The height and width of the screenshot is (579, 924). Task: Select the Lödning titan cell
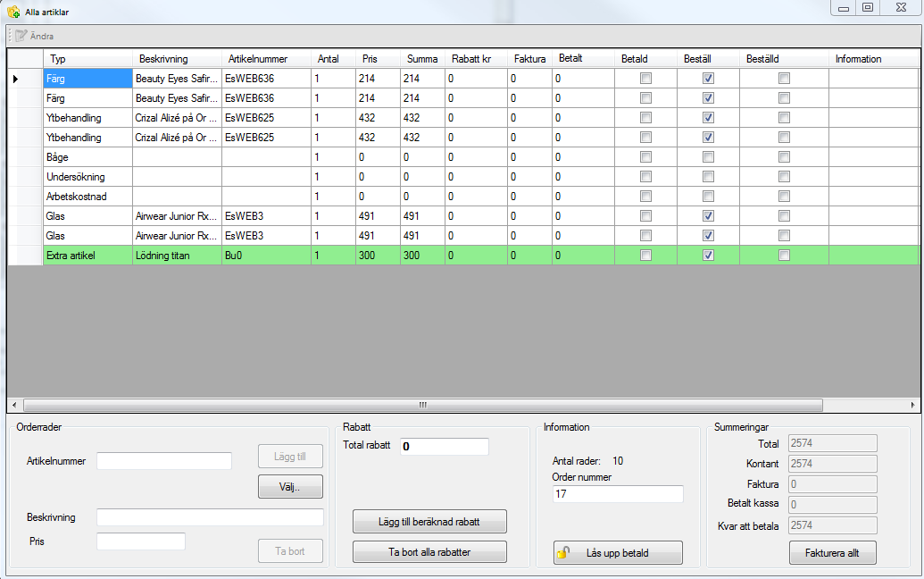pos(177,256)
